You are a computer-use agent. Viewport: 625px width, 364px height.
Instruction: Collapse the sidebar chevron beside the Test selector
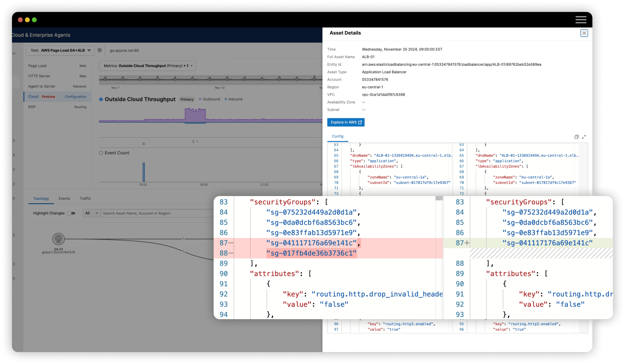tap(14, 53)
